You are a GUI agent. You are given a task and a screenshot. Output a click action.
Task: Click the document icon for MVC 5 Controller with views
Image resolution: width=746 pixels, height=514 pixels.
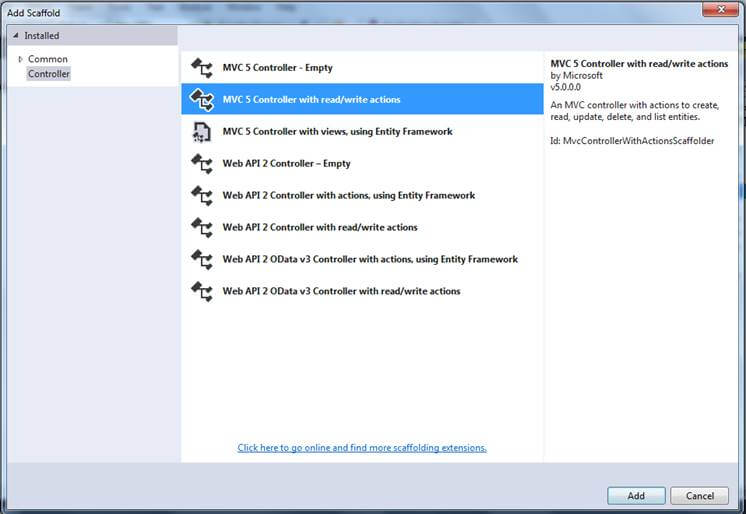click(201, 132)
